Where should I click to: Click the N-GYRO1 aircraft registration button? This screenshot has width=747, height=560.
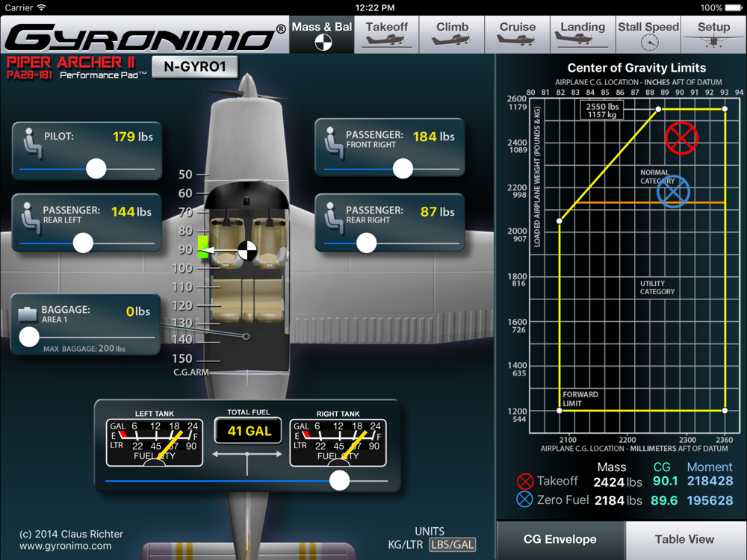tap(194, 66)
